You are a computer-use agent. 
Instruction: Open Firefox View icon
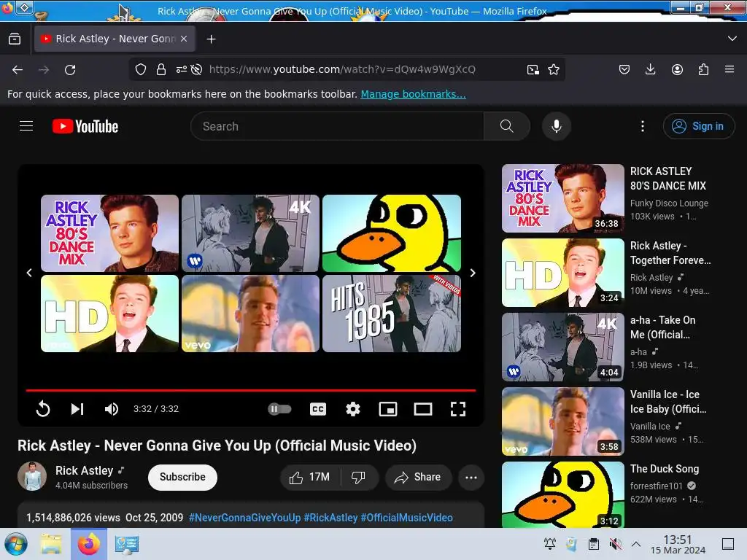(15, 39)
